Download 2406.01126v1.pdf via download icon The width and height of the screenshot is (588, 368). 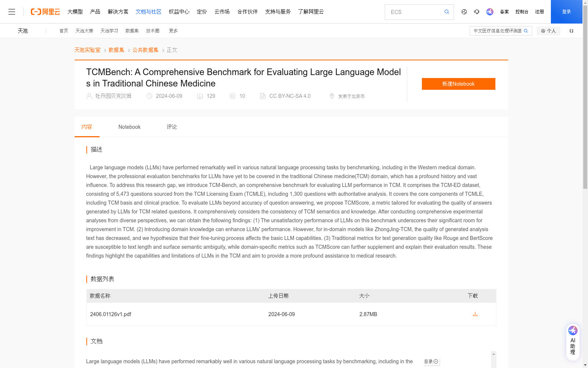[475, 314]
